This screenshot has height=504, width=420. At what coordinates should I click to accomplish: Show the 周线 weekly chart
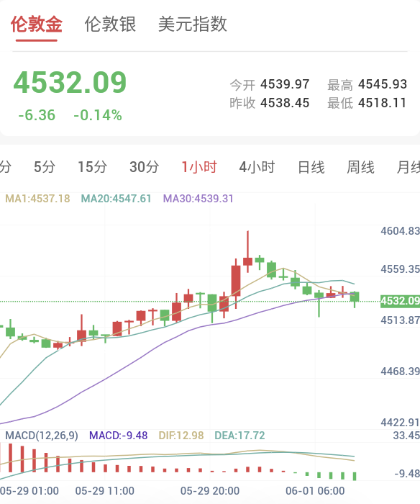(x=360, y=167)
